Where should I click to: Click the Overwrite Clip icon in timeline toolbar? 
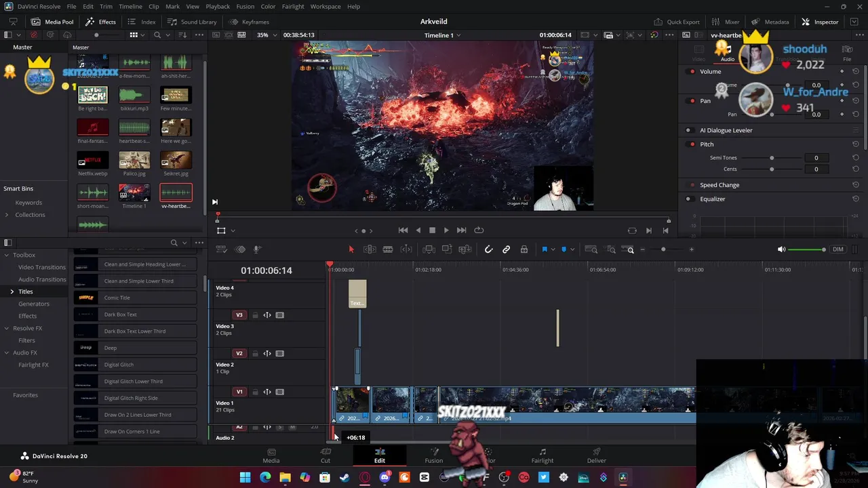click(447, 249)
